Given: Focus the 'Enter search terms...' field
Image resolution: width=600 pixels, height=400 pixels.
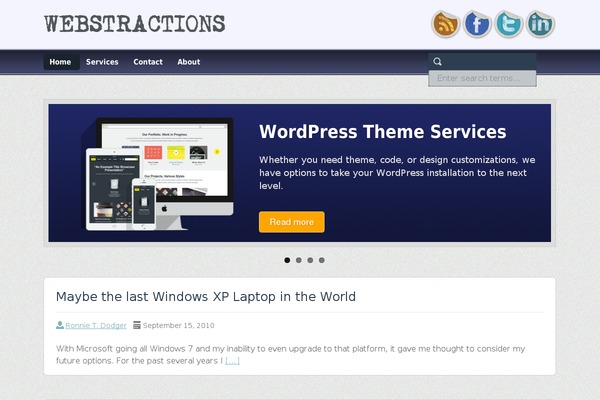Looking at the screenshot, I should [x=482, y=78].
